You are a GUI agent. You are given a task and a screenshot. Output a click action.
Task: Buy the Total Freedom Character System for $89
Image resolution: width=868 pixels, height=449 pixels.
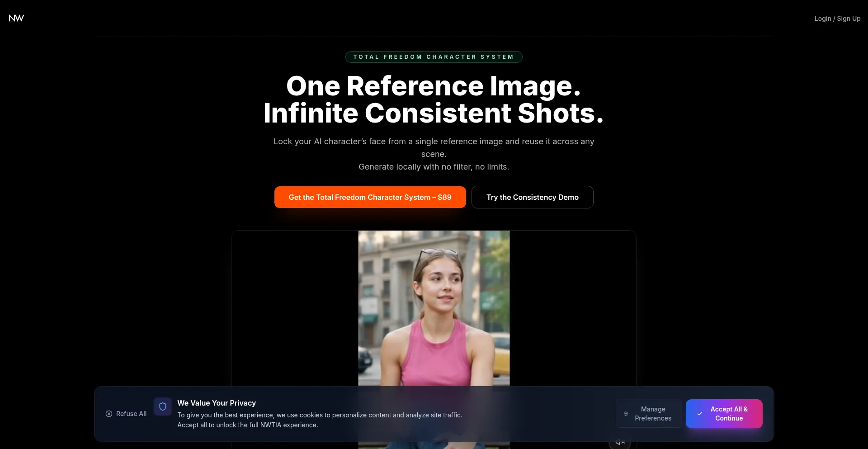(370, 197)
